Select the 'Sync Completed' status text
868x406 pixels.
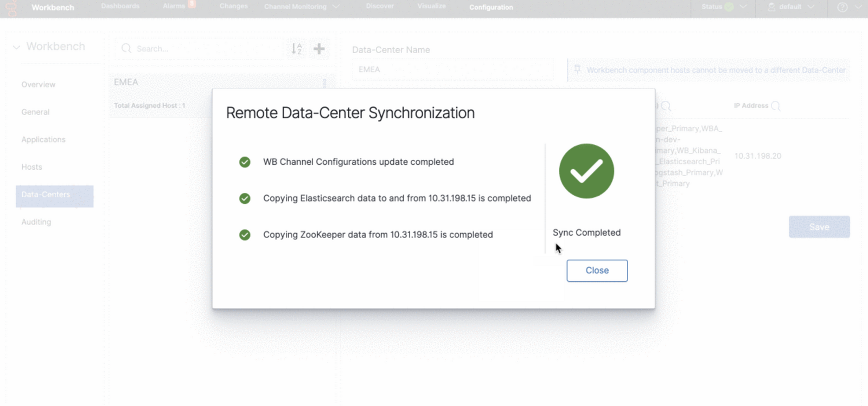586,233
